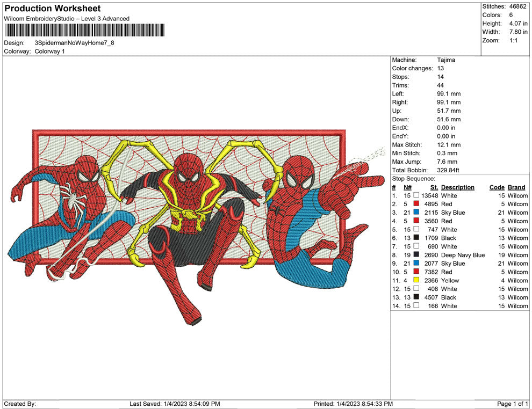Image resolution: width=532 pixels, height=409 pixels.
Task: Click the Page 1 of 1 footer text
Action: 513,404
